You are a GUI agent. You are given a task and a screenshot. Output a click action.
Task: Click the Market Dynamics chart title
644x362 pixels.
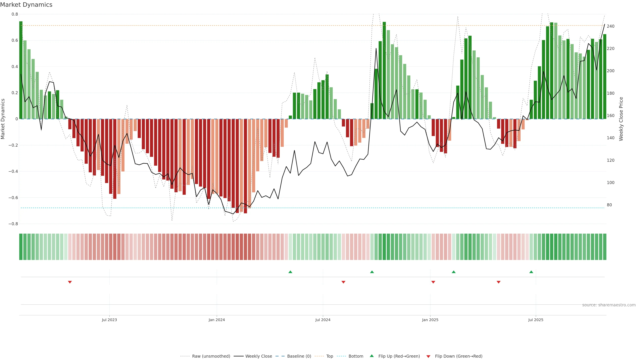point(26,5)
